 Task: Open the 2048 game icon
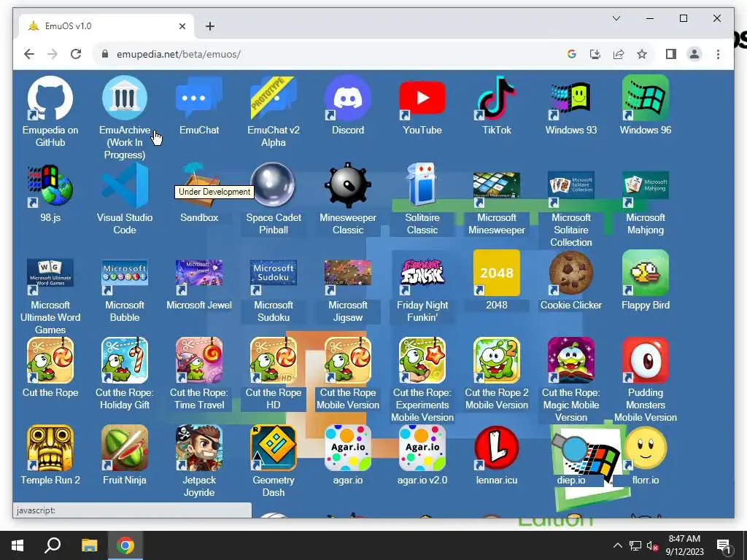[496, 273]
